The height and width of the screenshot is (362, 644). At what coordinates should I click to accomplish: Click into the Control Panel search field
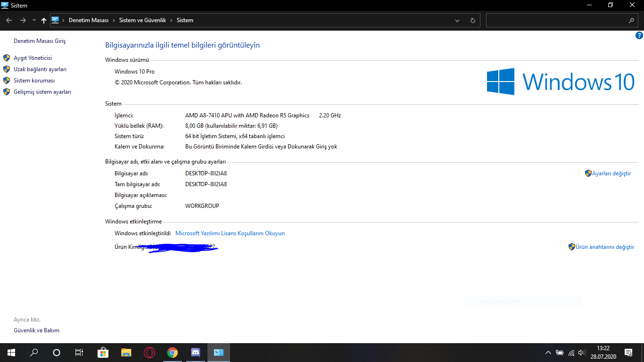pyautogui.click(x=557, y=20)
